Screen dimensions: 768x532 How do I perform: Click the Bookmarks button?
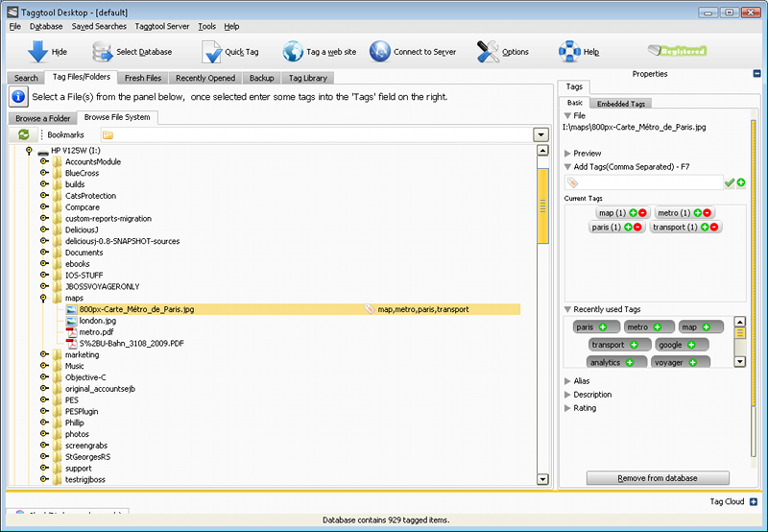(x=65, y=134)
